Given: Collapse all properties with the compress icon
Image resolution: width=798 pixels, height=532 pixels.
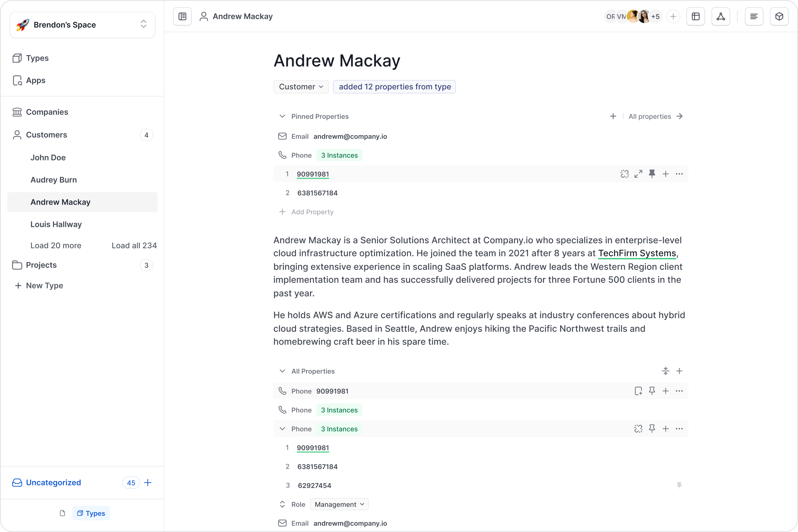Looking at the screenshot, I should 665,371.
